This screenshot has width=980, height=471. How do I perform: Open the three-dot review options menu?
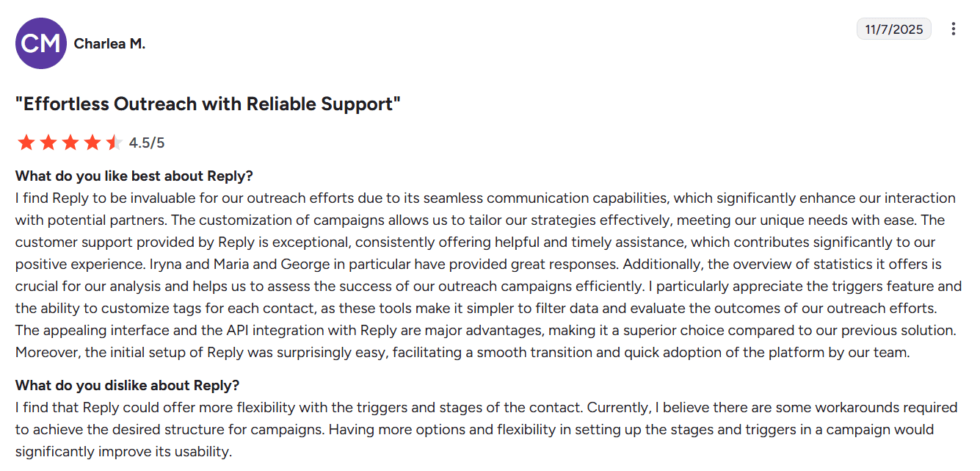click(x=953, y=29)
